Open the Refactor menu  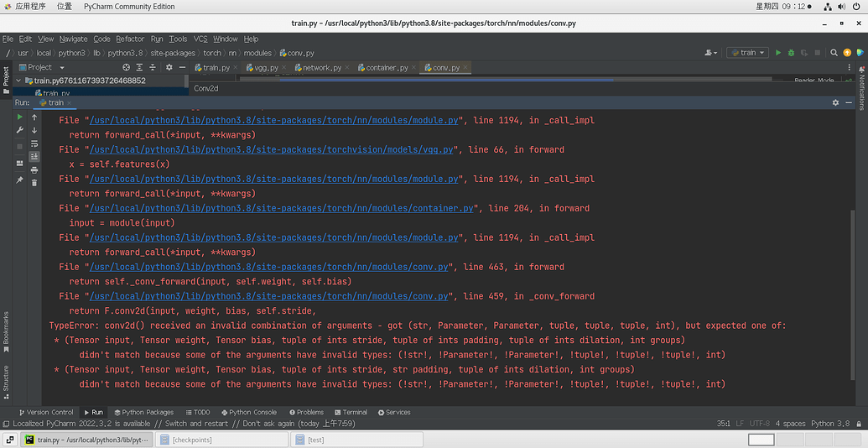click(x=130, y=39)
